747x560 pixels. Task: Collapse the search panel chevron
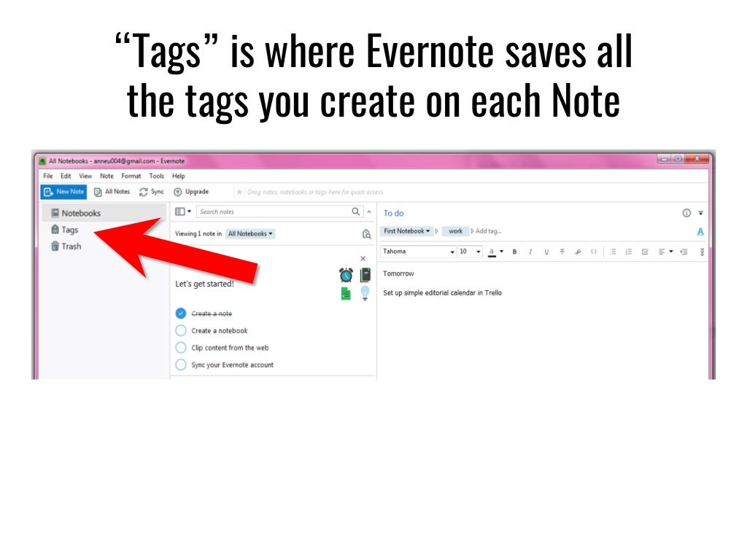click(369, 212)
